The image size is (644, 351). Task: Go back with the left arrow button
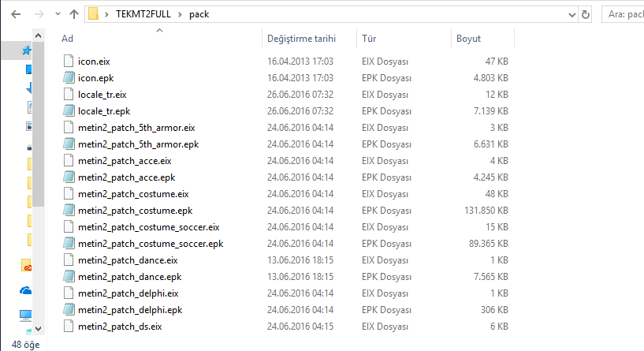[x=16, y=14]
